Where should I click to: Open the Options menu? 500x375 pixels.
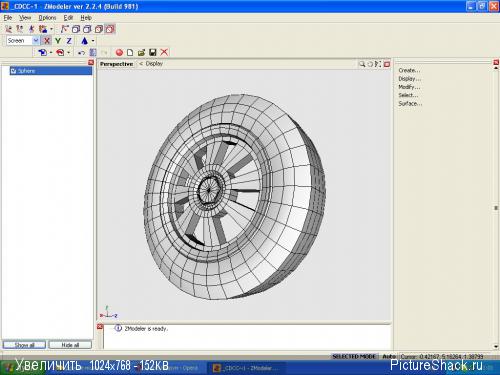(x=47, y=18)
